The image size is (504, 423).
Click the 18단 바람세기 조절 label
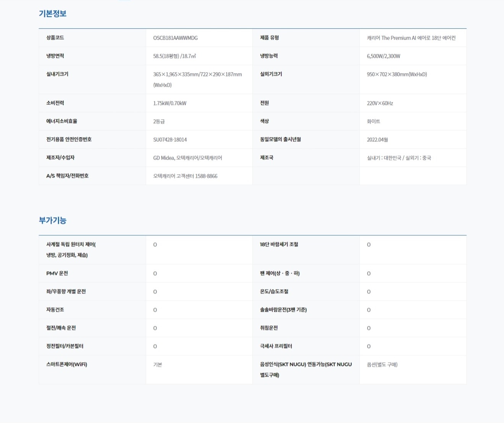coord(279,244)
